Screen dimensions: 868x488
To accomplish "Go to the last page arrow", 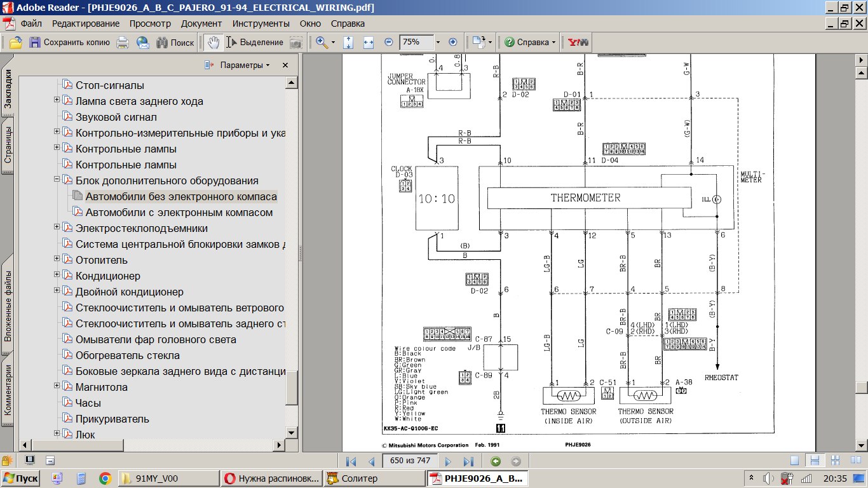I will click(x=468, y=461).
